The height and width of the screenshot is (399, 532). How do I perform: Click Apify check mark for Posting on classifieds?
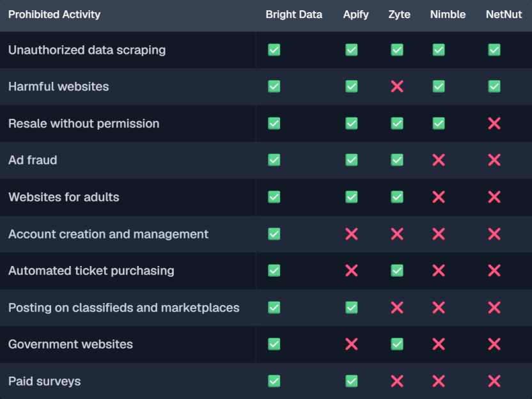(351, 308)
